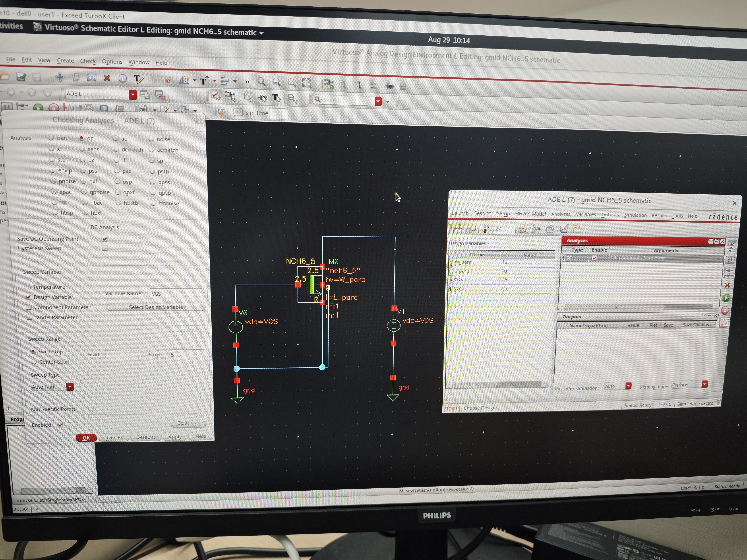
Task: Expand the window title dropdown arrow
Action: click(x=261, y=33)
